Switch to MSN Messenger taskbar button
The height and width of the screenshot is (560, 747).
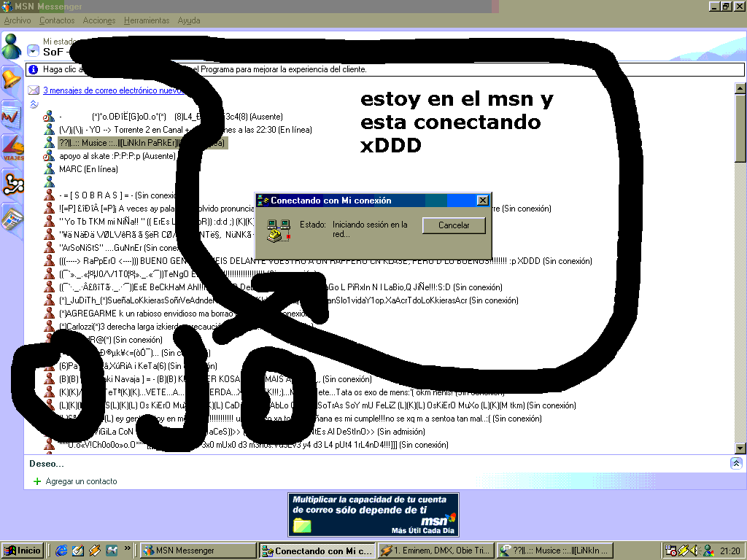click(198, 551)
